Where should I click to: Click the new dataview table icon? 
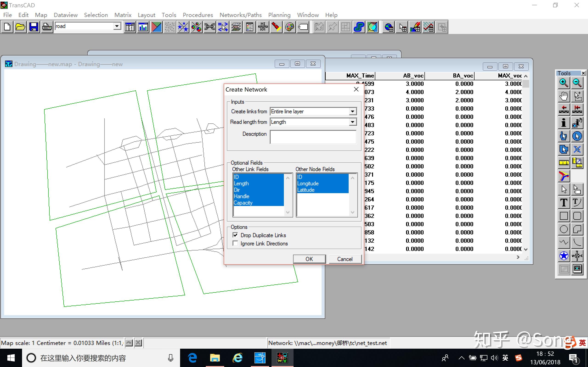pos(130,27)
